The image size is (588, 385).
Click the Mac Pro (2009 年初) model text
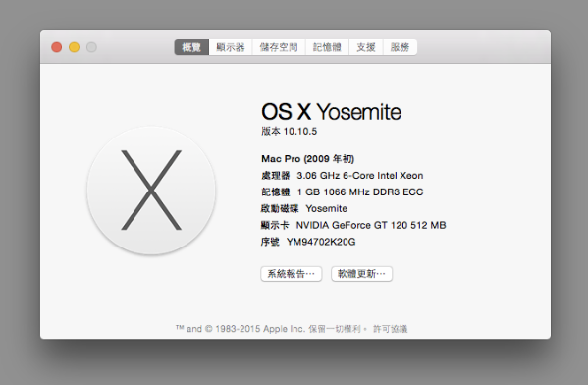(x=308, y=159)
